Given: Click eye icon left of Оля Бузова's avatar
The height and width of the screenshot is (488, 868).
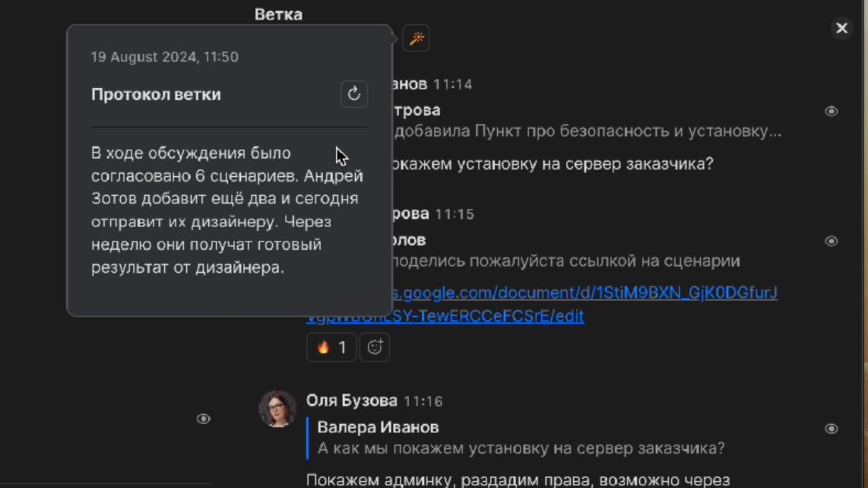Looking at the screenshot, I should point(203,419).
